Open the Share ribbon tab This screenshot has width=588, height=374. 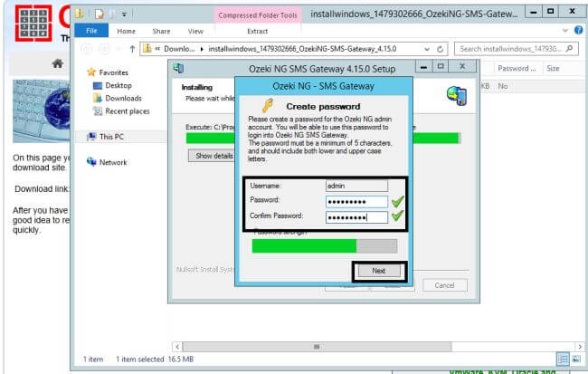pyautogui.click(x=161, y=31)
